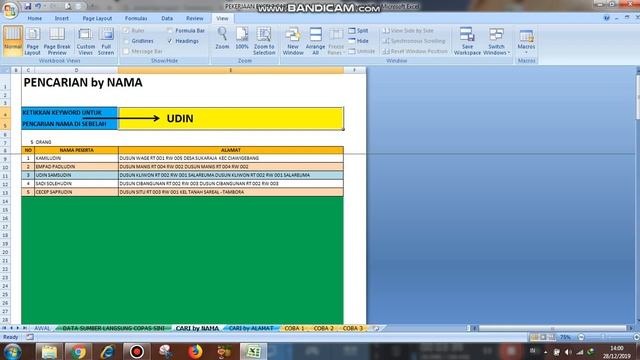640x360 pixels.
Task: Open Bandicam recorder from taskbar
Action: click(137, 351)
